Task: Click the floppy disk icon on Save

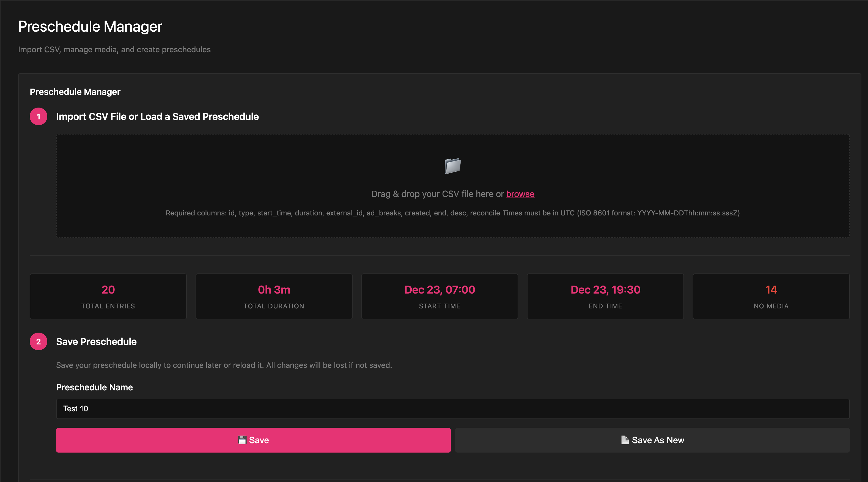Action: click(242, 440)
